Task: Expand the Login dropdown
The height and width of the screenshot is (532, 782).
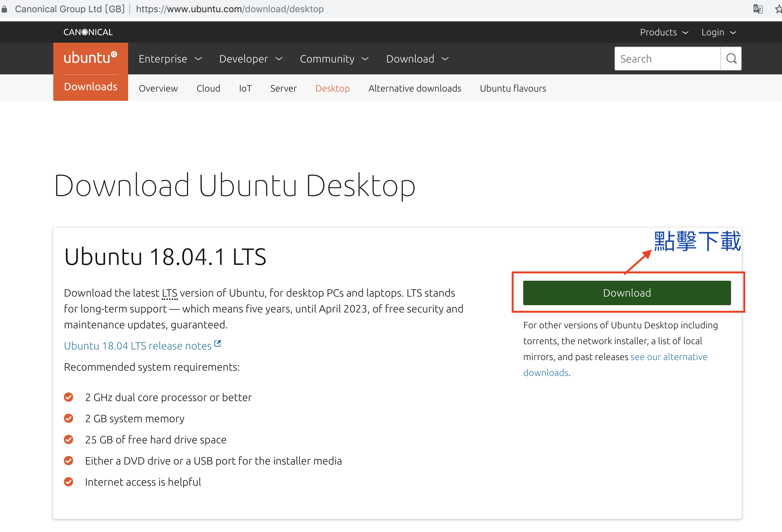Action: pyautogui.click(x=719, y=32)
